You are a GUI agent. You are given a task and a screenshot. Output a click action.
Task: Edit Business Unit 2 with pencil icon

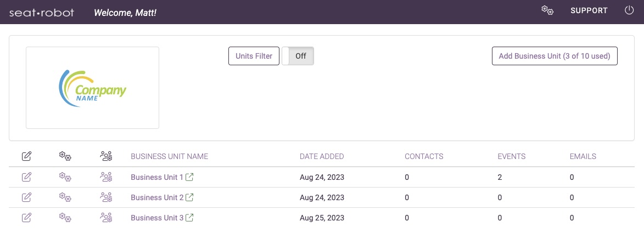pos(27,197)
